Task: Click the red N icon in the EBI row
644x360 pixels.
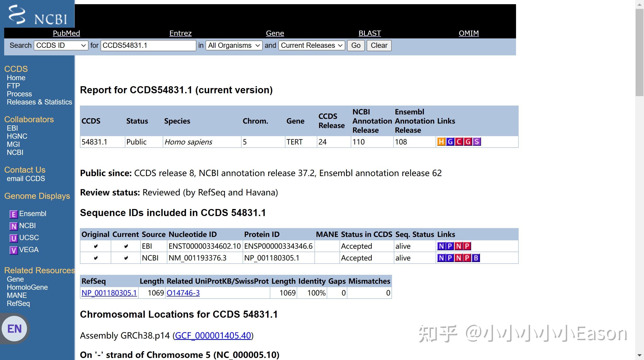Action: coord(459,246)
